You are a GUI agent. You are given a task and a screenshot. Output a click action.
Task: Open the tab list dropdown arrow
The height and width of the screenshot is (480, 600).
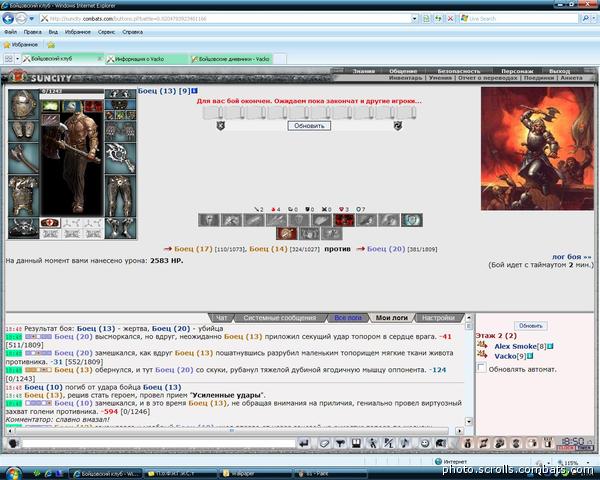tap(17, 59)
